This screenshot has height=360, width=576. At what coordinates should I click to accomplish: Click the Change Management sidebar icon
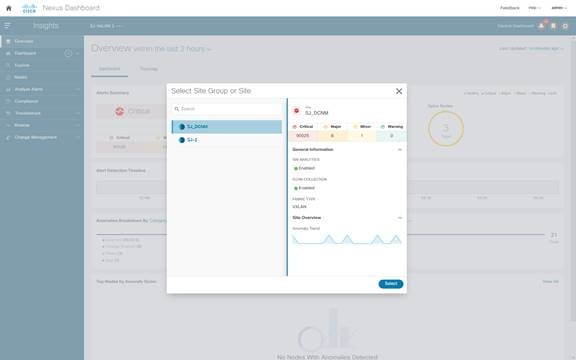(8, 137)
